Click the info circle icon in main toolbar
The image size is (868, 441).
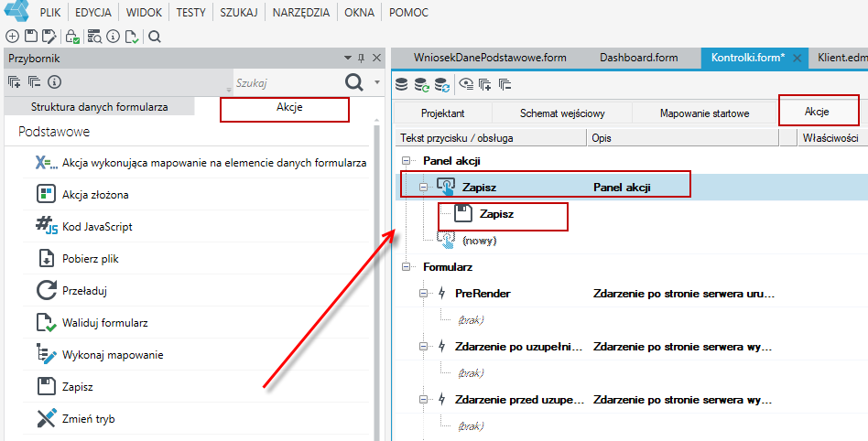coord(113,37)
